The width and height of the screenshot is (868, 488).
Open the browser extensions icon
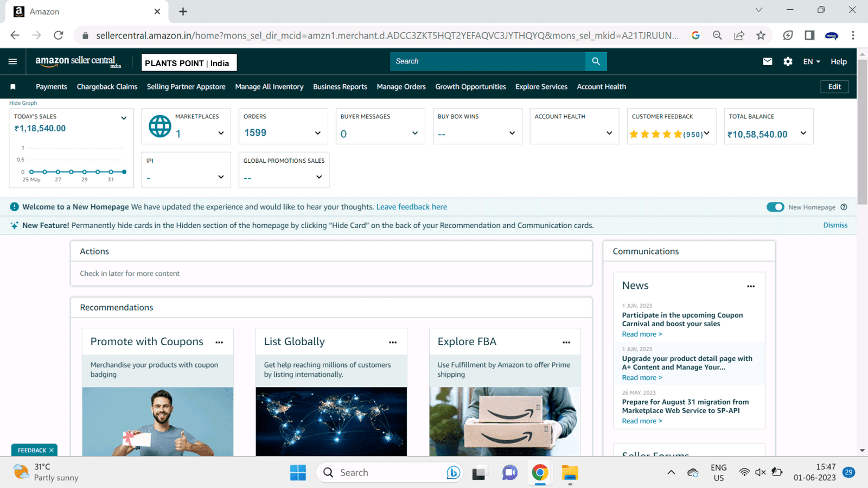[x=788, y=35]
